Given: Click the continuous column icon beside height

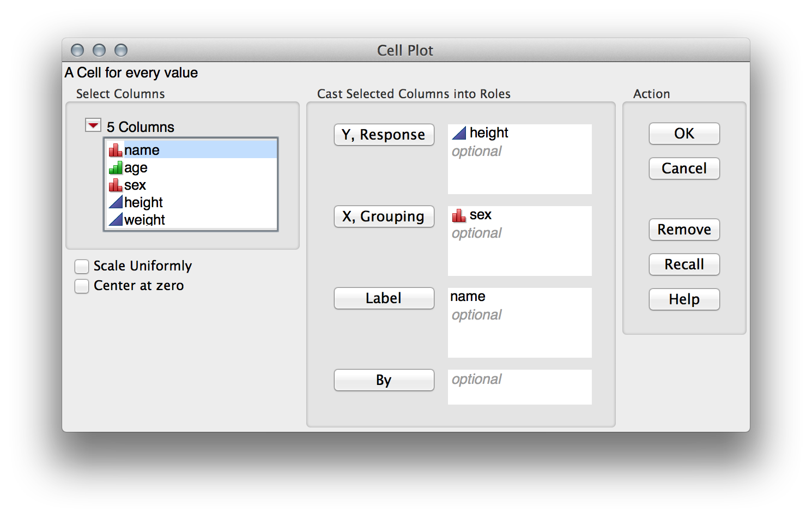Looking at the screenshot, I should (116, 202).
